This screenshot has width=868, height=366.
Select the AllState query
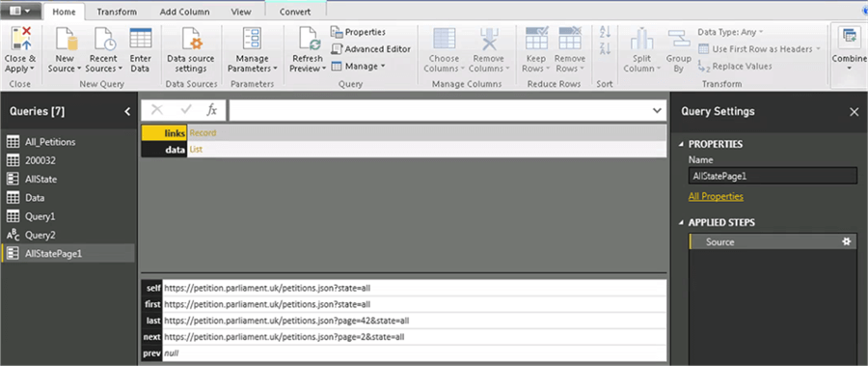click(68, 179)
